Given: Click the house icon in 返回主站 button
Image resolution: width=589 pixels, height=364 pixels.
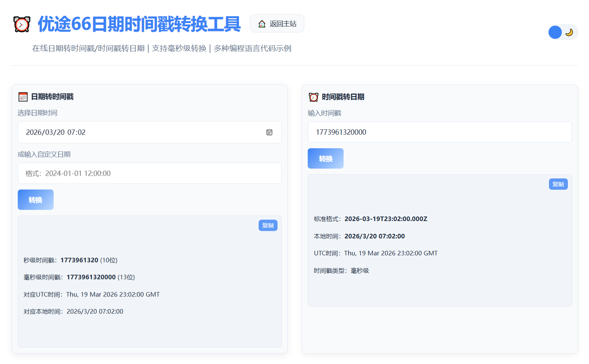Looking at the screenshot, I should 262,24.
